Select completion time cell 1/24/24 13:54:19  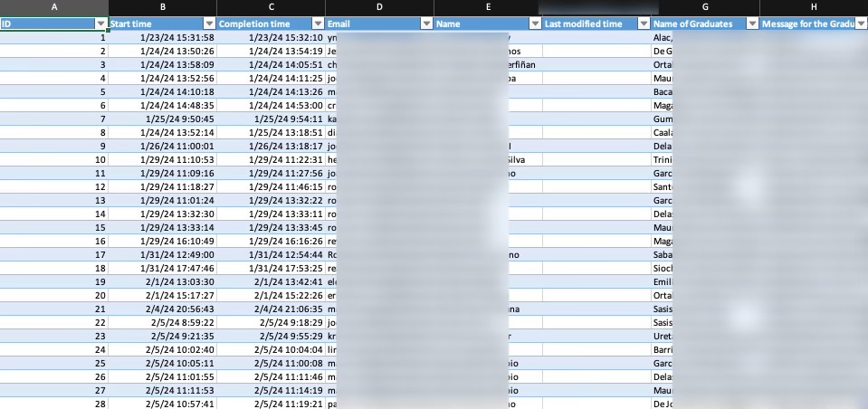(271, 51)
